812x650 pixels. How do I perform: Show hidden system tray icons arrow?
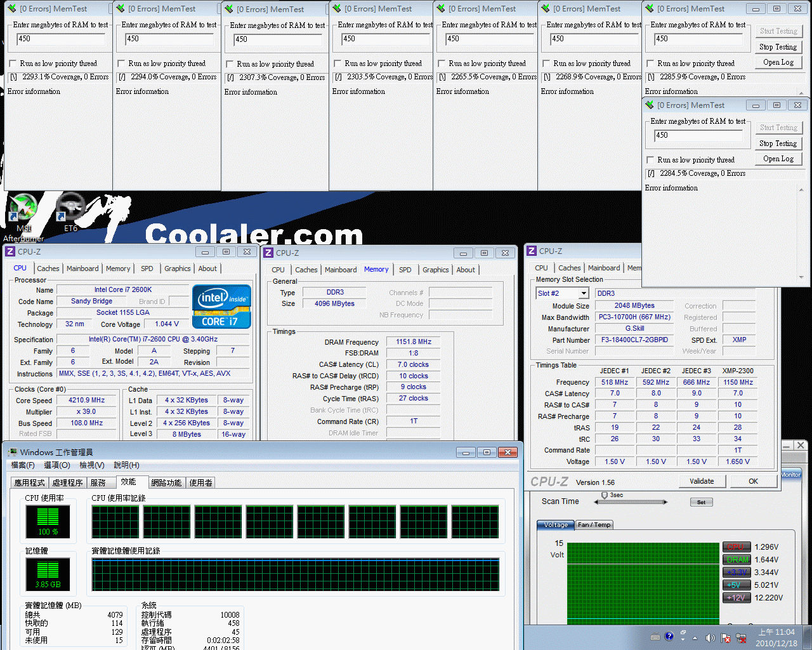click(x=695, y=638)
